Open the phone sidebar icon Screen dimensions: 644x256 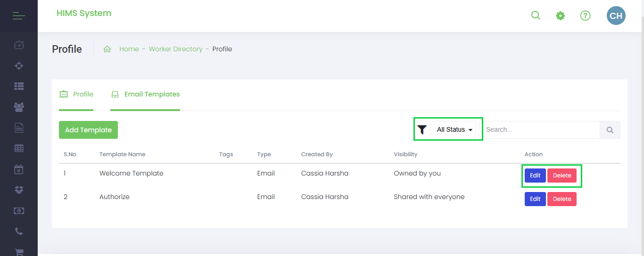(x=19, y=232)
